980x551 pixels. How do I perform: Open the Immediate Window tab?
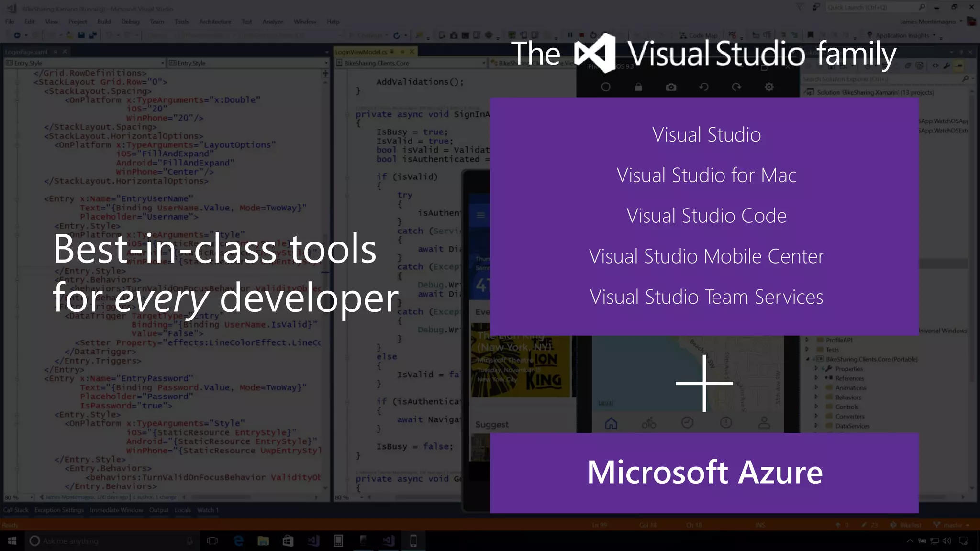click(x=116, y=510)
